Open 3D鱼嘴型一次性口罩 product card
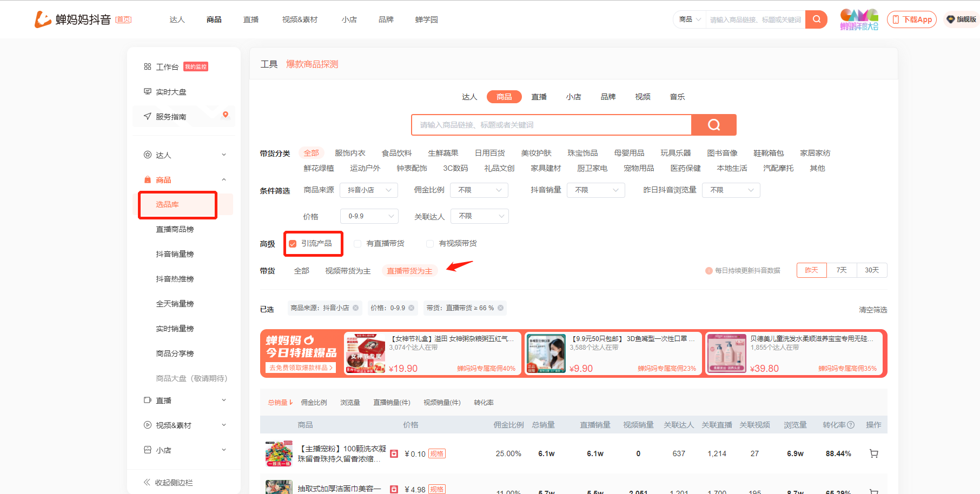The width and height of the screenshot is (980, 494). pyautogui.click(x=613, y=353)
